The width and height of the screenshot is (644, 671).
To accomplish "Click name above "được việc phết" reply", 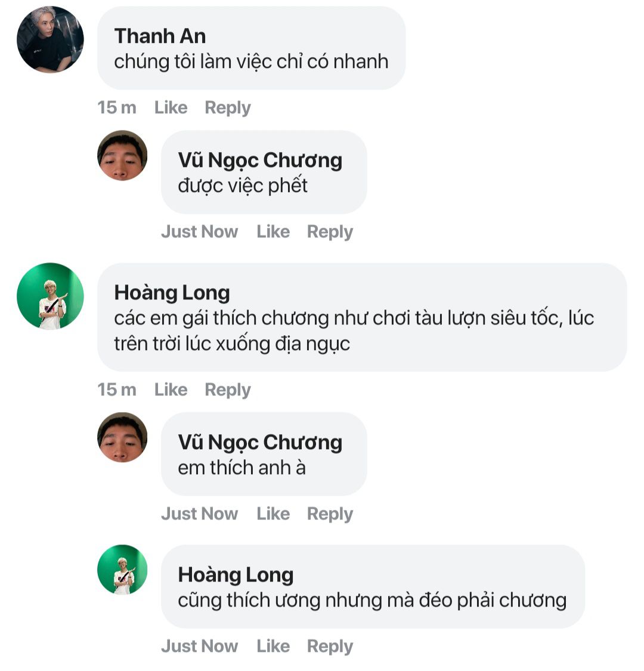I will [260, 160].
